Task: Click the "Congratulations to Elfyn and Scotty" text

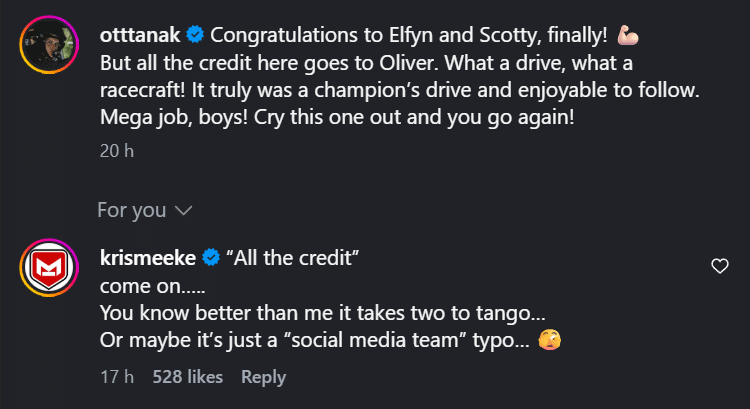Action: click(x=375, y=35)
